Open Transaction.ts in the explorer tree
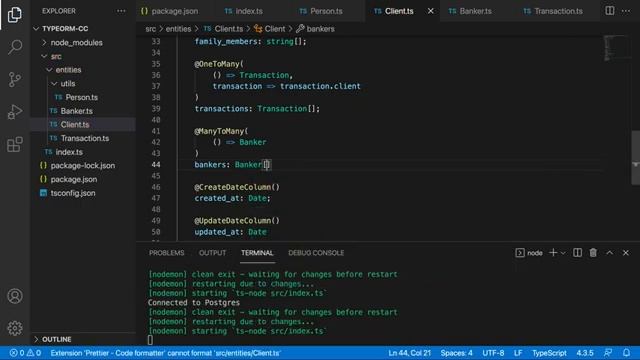This screenshot has height=360, width=640. click(84, 138)
